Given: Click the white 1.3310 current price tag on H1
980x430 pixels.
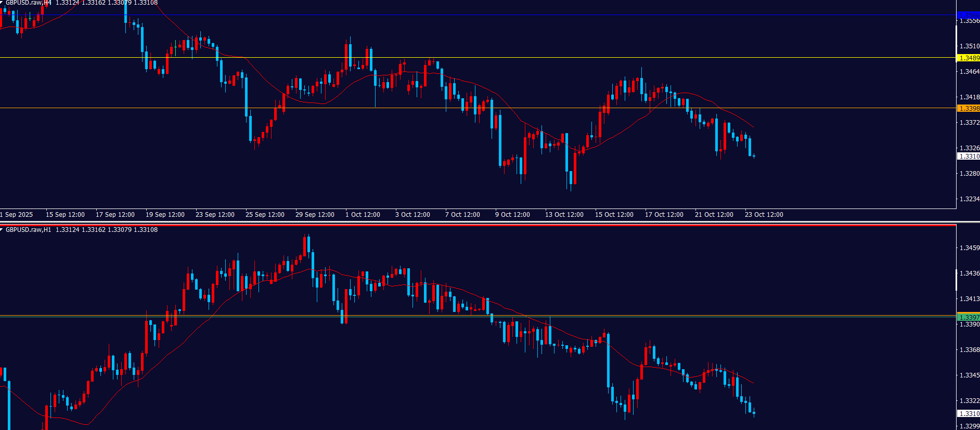Looking at the screenshot, I should point(969,414).
